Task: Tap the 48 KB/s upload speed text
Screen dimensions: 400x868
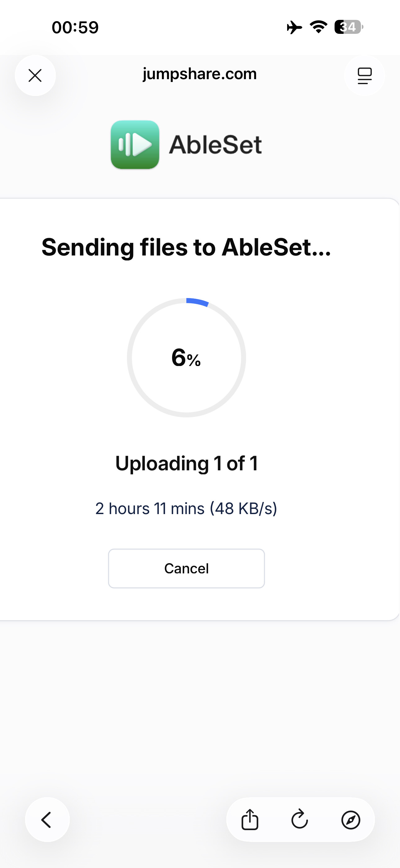Action: point(243,509)
